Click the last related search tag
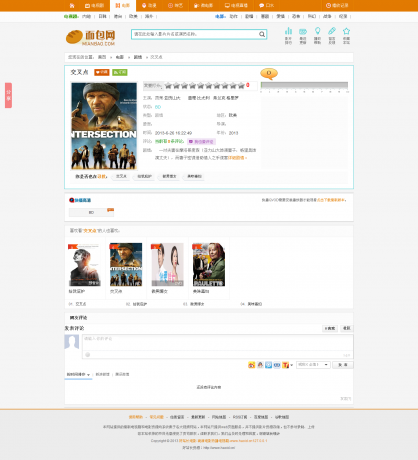 click(194, 176)
